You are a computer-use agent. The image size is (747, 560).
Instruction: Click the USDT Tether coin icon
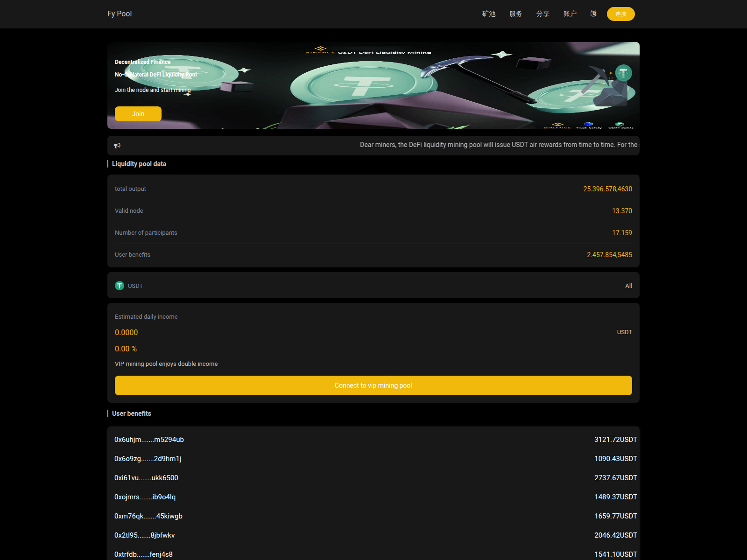point(120,286)
